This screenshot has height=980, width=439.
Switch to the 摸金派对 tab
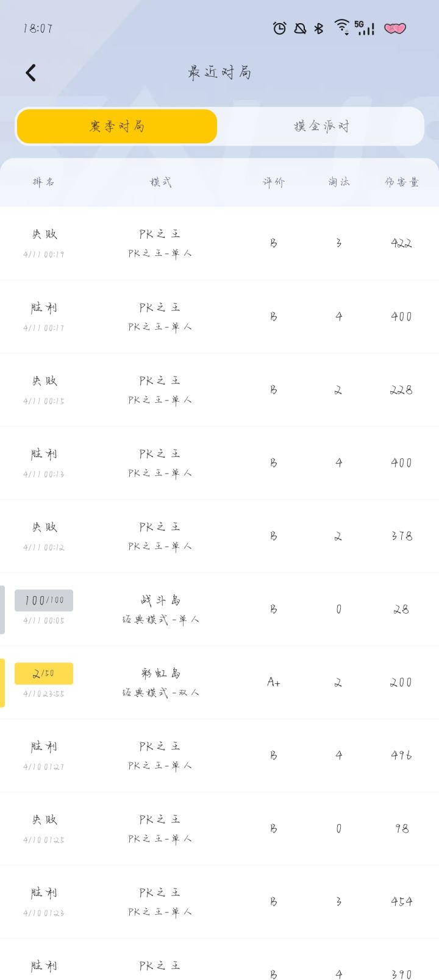321,126
